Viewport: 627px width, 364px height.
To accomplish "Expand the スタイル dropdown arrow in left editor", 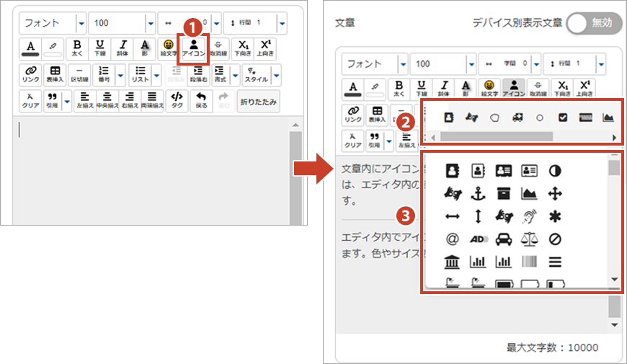I will tap(276, 74).
